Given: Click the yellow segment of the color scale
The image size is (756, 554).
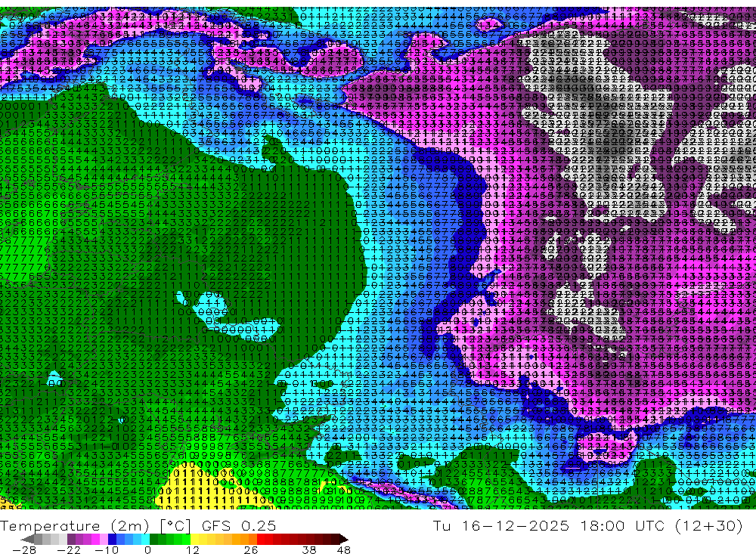Looking at the screenshot, I should click(x=195, y=539).
